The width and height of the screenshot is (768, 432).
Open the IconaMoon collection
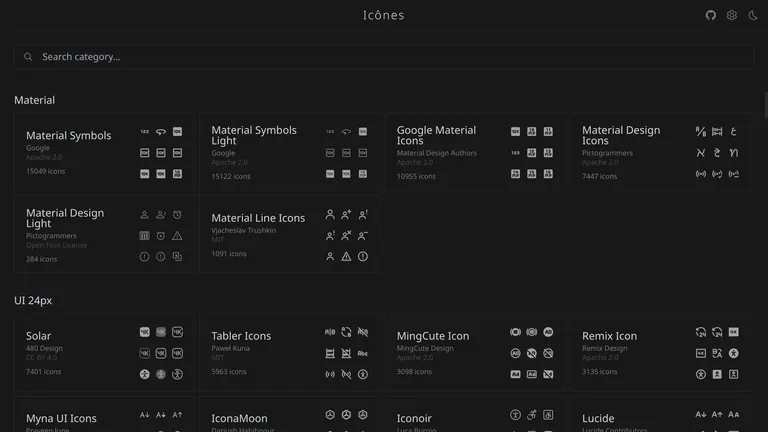pos(290,414)
